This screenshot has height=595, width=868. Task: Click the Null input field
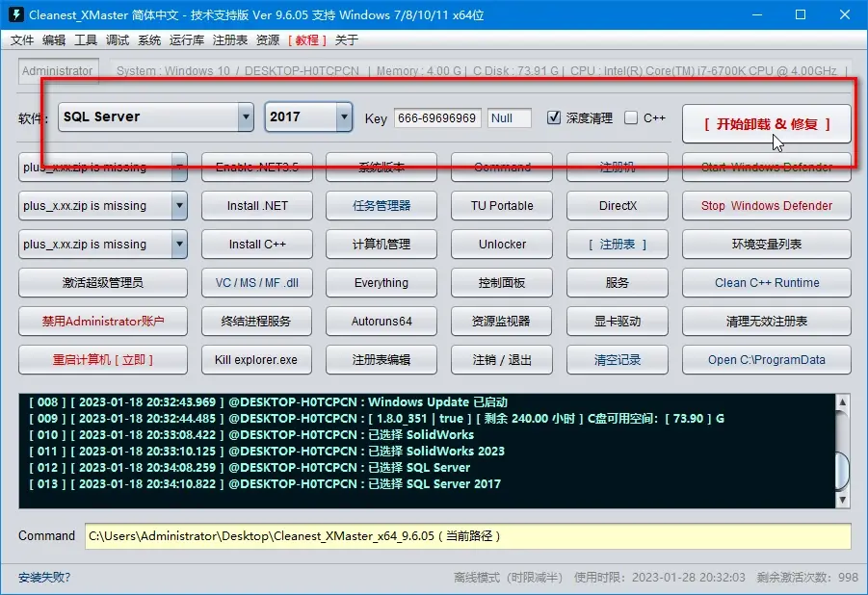click(x=510, y=117)
